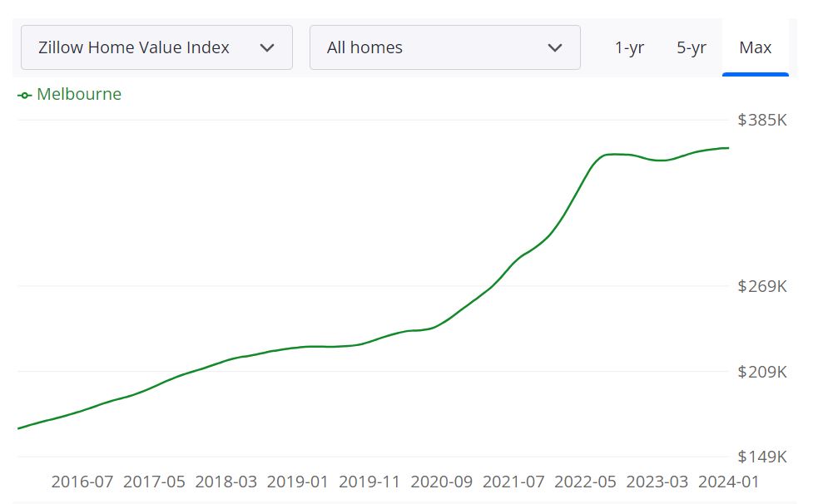Image resolution: width=813 pixels, height=504 pixels.
Task: Click the $269K axis label
Action: pyautogui.click(x=762, y=286)
